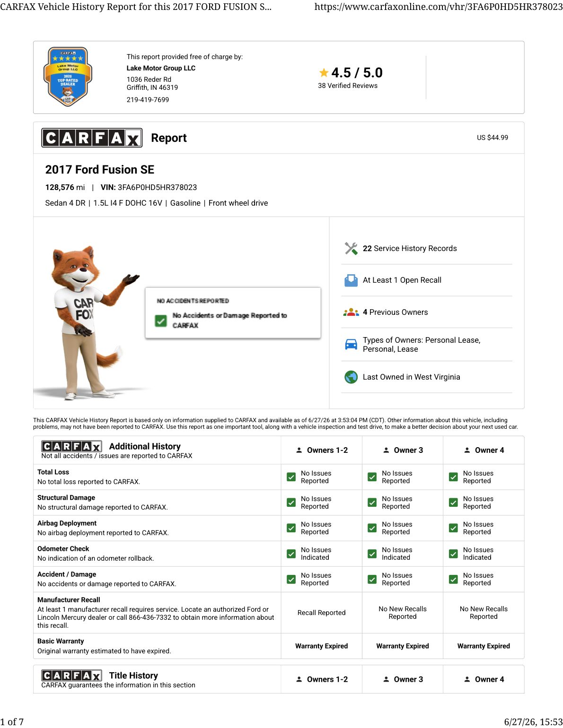This screenshot has width=563, height=728.
Task: Click Odometer Check checkmark for Owner 3
Action: coord(372,554)
